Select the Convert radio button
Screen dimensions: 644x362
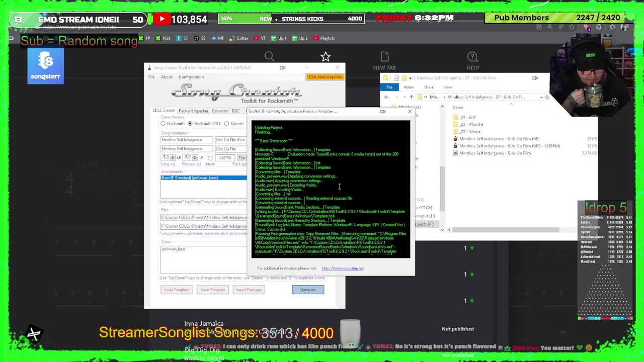point(226,124)
